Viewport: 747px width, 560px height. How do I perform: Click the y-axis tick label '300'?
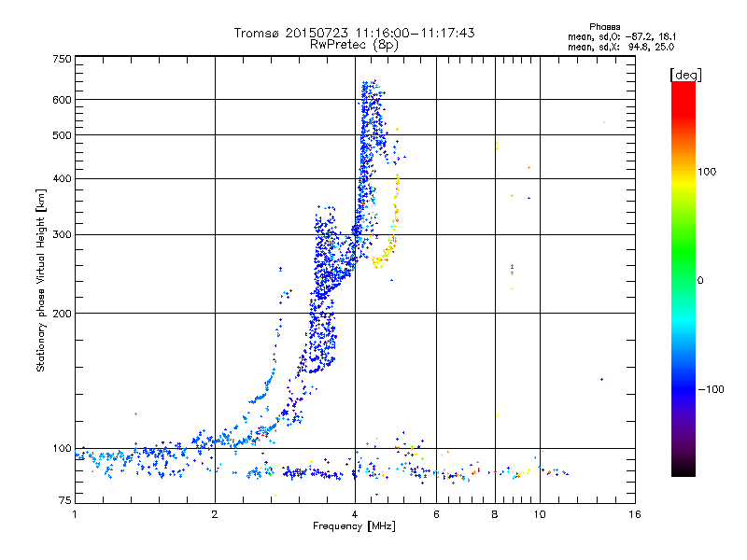pos(62,235)
